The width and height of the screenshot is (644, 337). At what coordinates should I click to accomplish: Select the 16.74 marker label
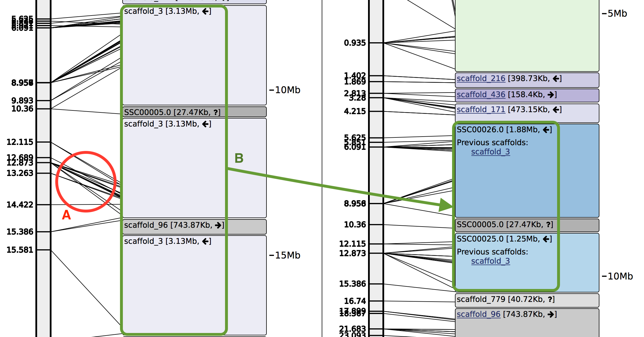pyautogui.click(x=355, y=301)
